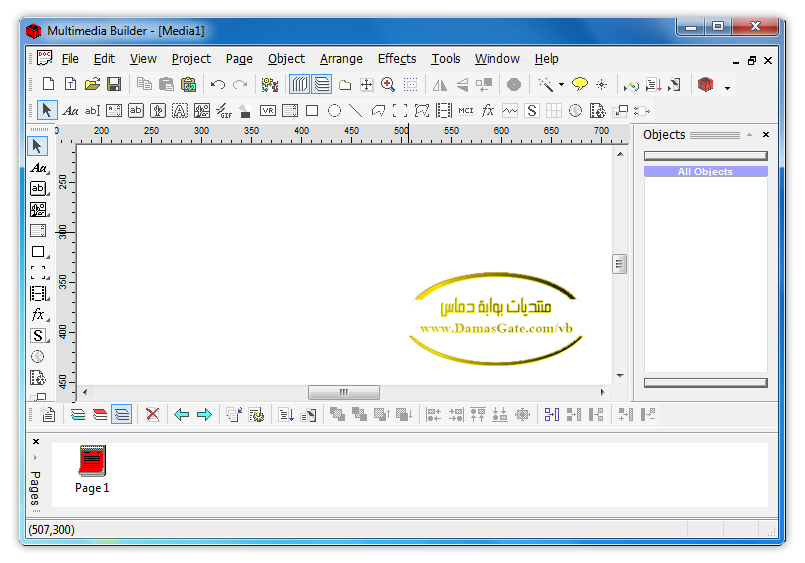Screen dimensions: 805x563
Task: Open a project with the folder icon
Action: (x=92, y=84)
